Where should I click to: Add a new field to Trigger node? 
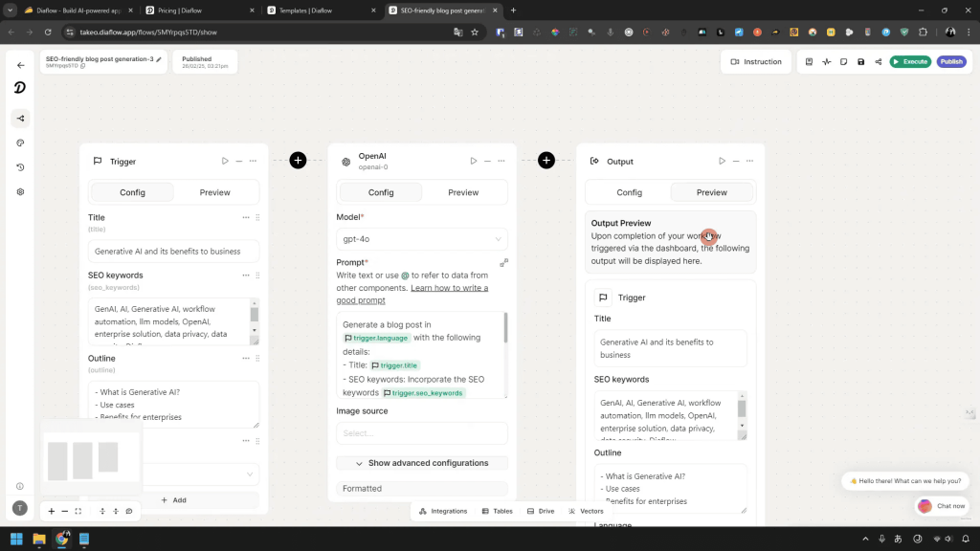pyautogui.click(x=174, y=499)
